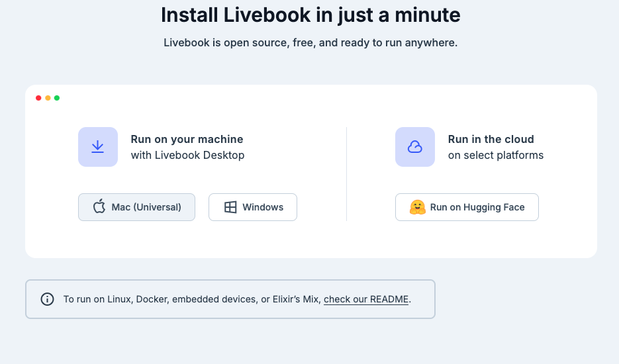
Task: Select the "with Livebook Desktop" text
Action: click(187, 155)
